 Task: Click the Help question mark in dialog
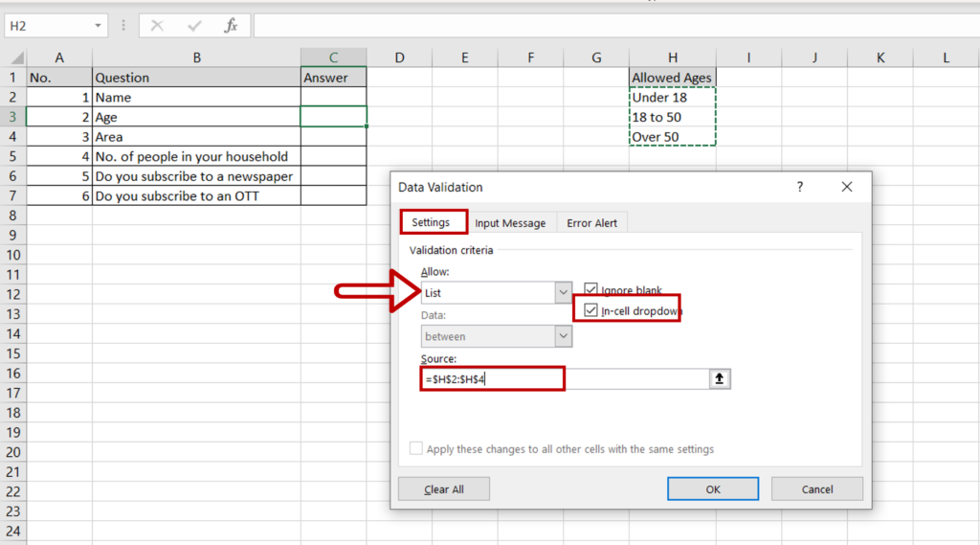[x=800, y=188]
